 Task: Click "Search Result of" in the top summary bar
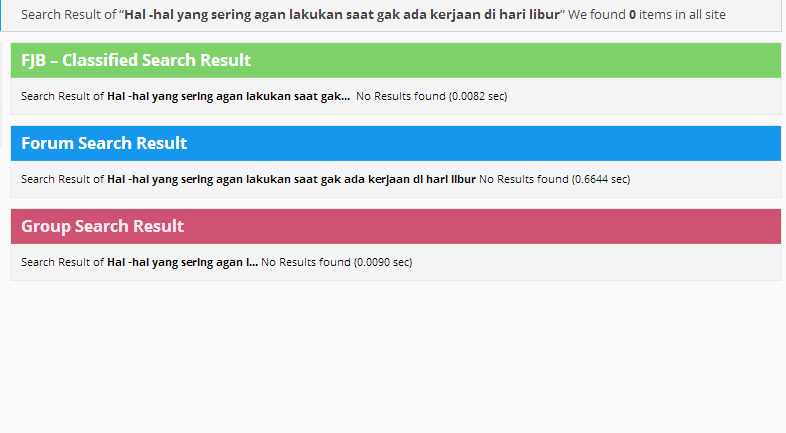[x=68, y=14]
